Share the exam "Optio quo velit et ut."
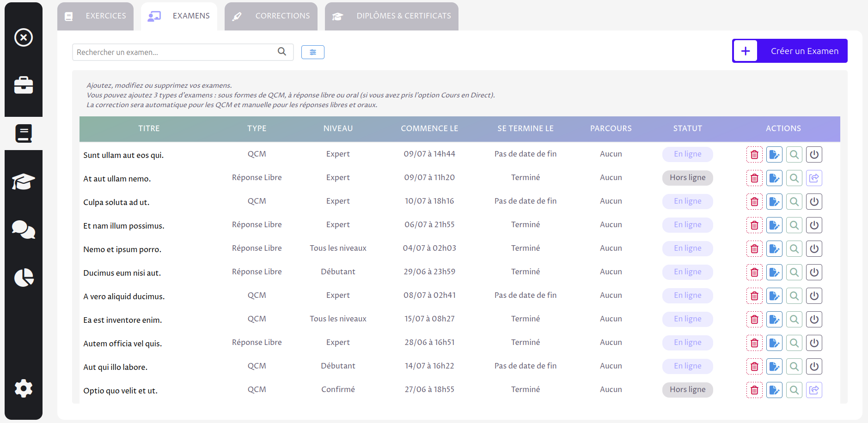The image size is (868, 423). tap(814, 390)
